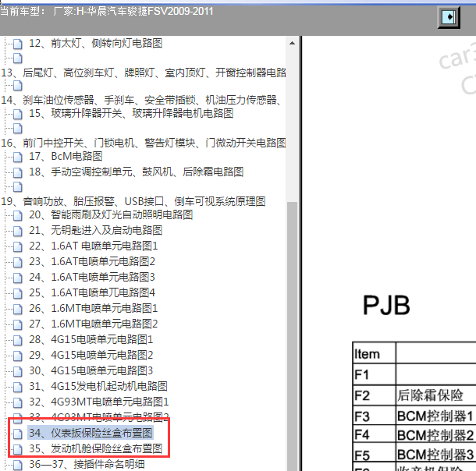The width and height of the screenshot is (476, 471).
Task: Click the arrow button at top right
Action: (449, 17)
